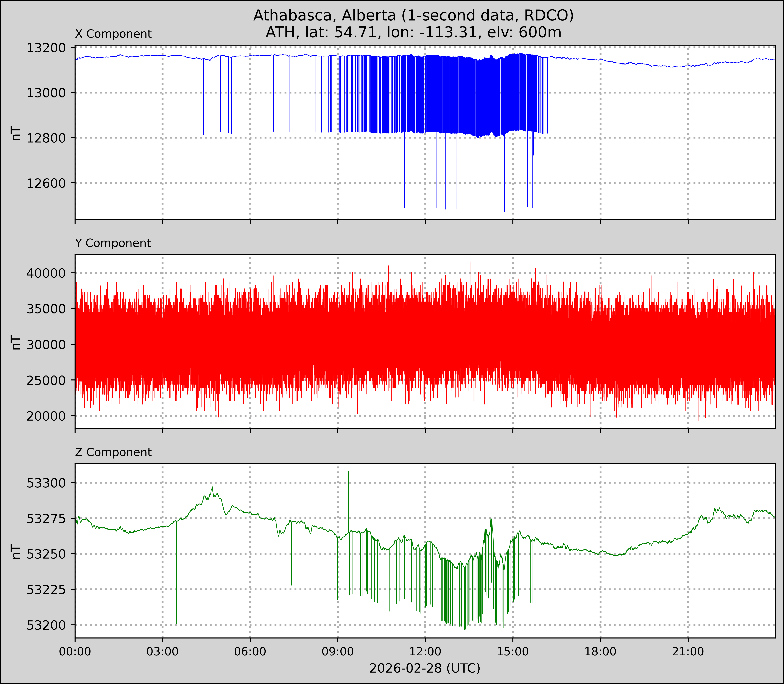Click the 40000 tick label in Y plot
This screenshot has height=684, width=784.
46,273
